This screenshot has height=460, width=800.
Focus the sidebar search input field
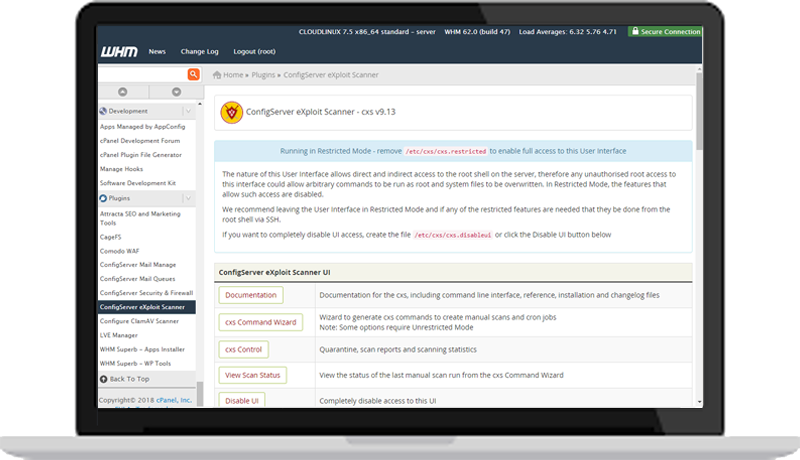pos(142,74)
